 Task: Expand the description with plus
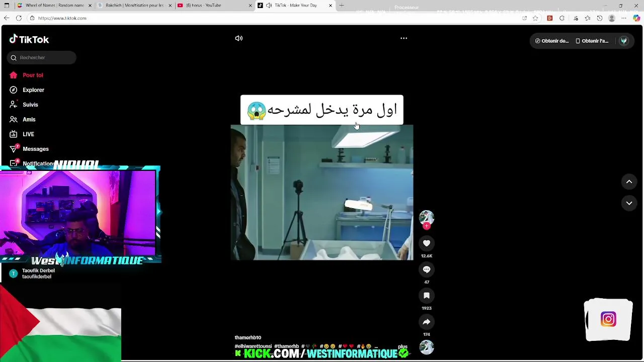coord(403,346)
